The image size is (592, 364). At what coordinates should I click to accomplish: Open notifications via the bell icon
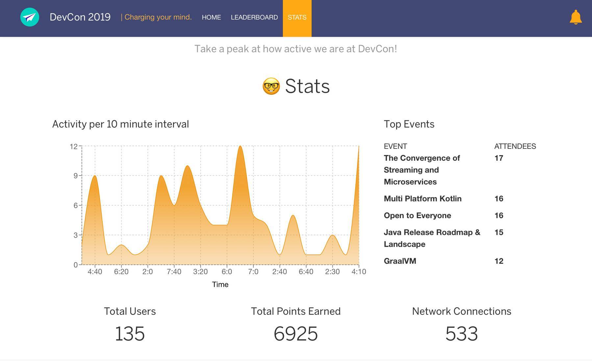click(x=576, y=17)
